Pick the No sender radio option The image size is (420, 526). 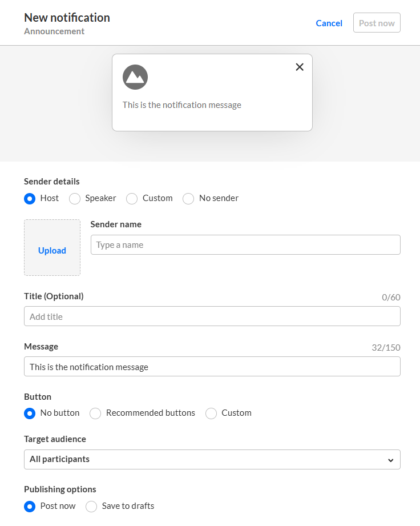188,199
